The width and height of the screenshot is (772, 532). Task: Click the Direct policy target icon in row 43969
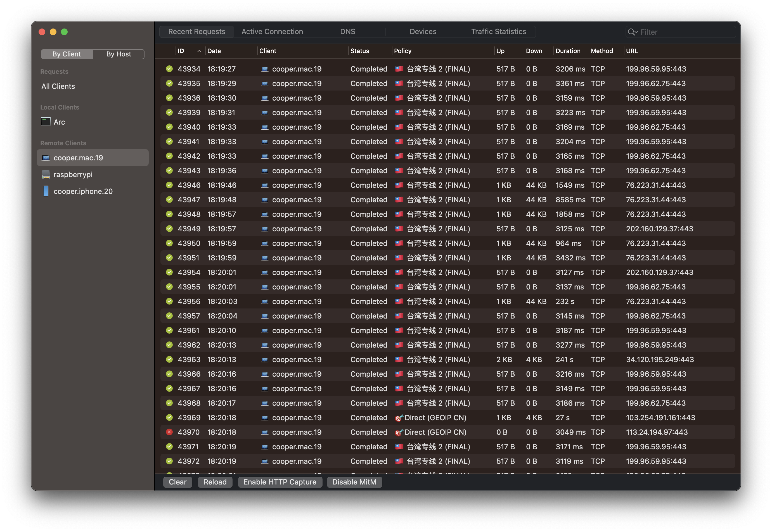coord(399,418)
